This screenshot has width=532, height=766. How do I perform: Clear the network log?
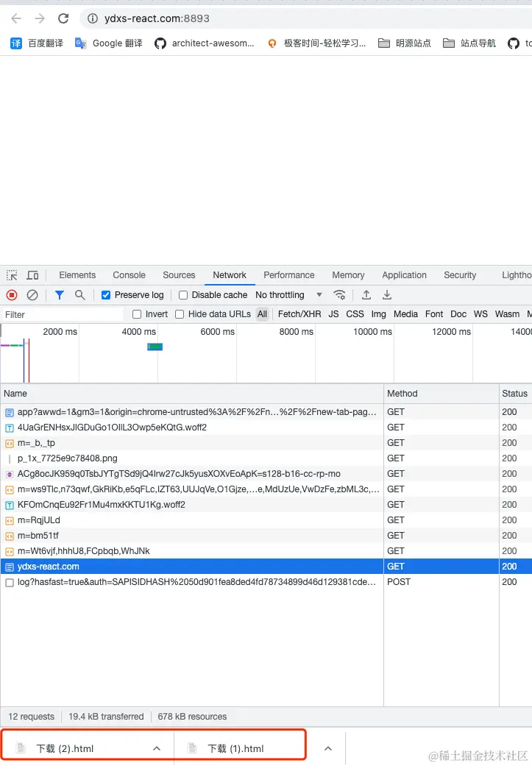point(32,295)
